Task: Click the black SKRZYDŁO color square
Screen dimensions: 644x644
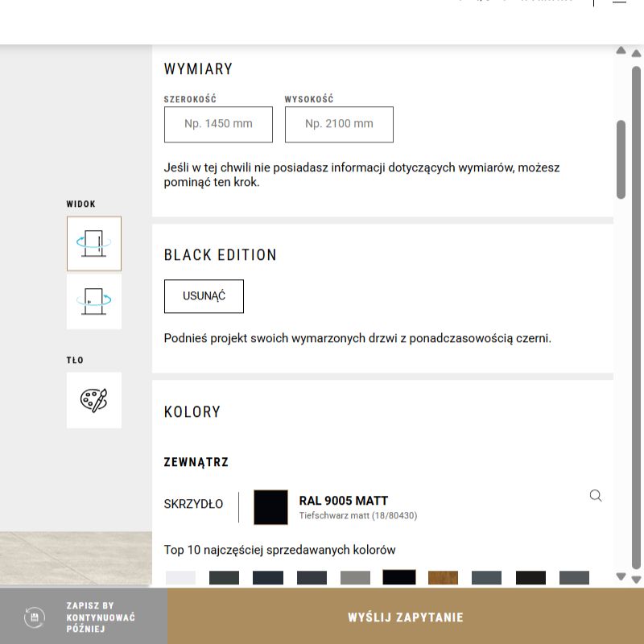Action: tap(270, 506)
